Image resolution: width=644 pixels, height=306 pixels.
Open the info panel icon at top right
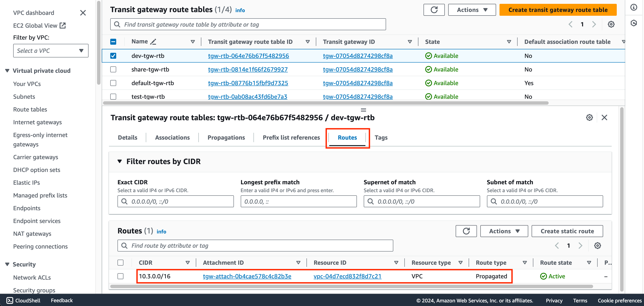coord(634,7)
